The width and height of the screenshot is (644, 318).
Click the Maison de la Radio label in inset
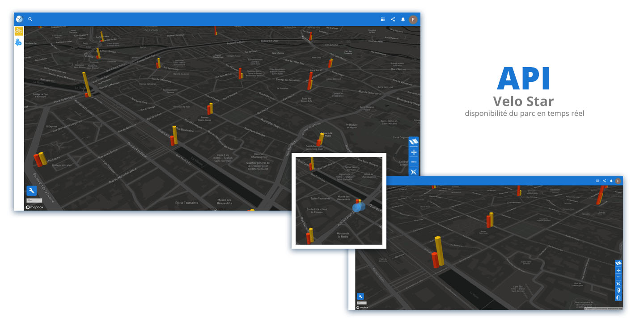click(x=343, y=234)
